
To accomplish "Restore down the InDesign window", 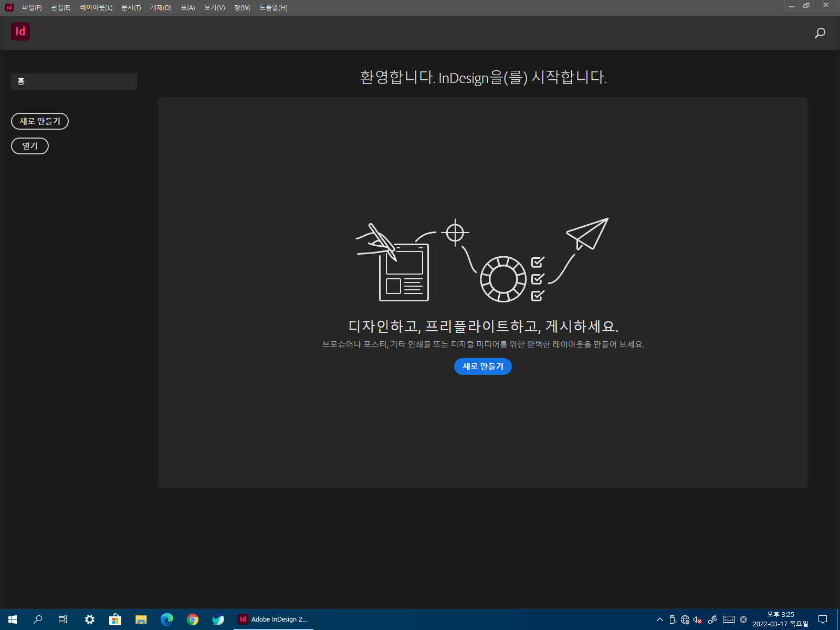I will point(806,5).
